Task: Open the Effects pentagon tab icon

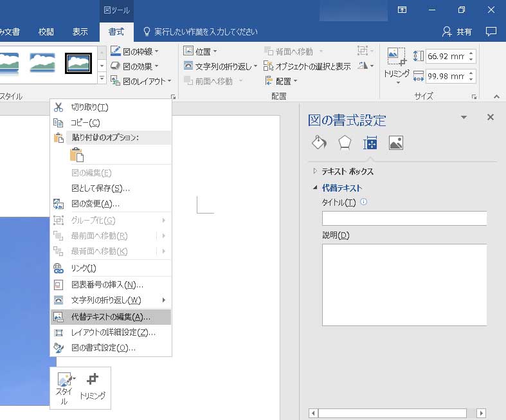Action: [x=345, y=143]
